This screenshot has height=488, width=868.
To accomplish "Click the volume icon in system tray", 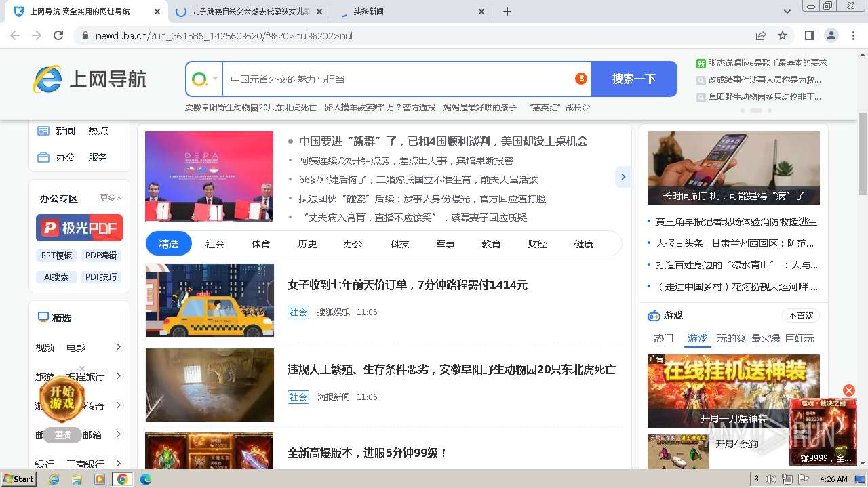I will coord(771,479).
